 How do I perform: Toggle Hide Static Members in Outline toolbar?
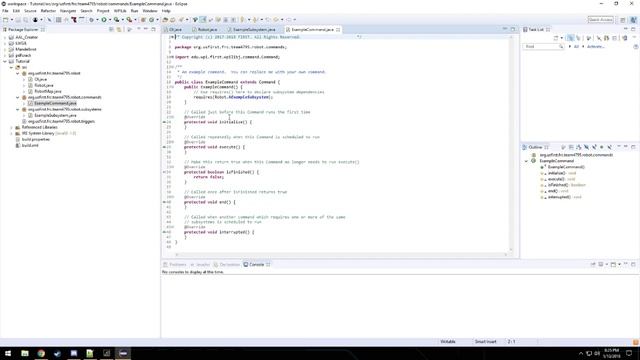point(594,147)
